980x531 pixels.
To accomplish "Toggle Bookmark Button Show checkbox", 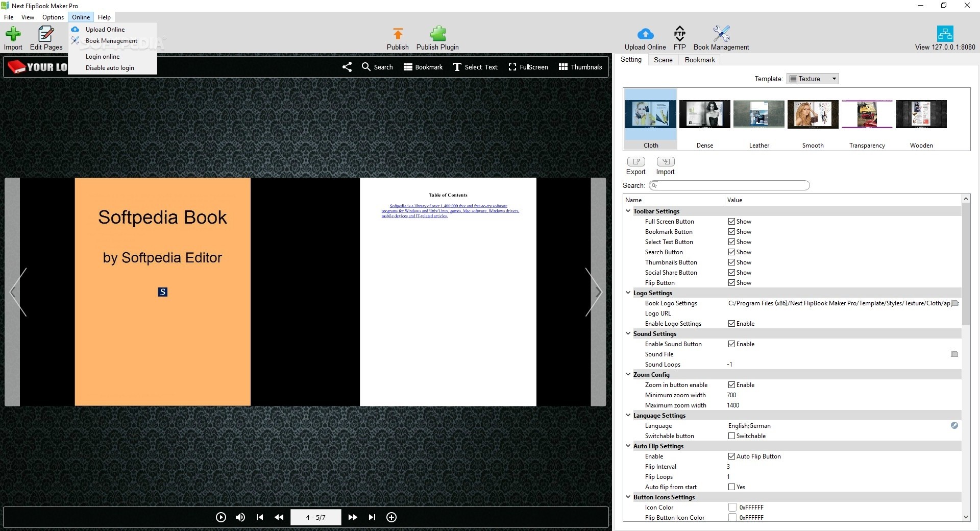I will click(x=731, y=232).
